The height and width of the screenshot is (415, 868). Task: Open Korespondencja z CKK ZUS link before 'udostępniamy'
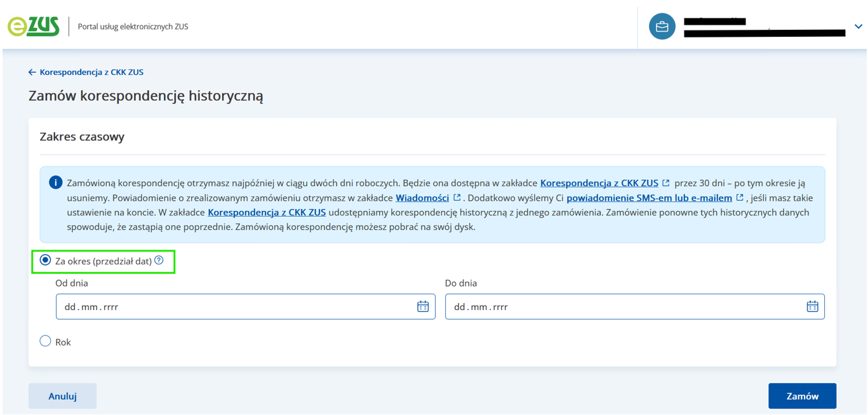click(267, 212)
